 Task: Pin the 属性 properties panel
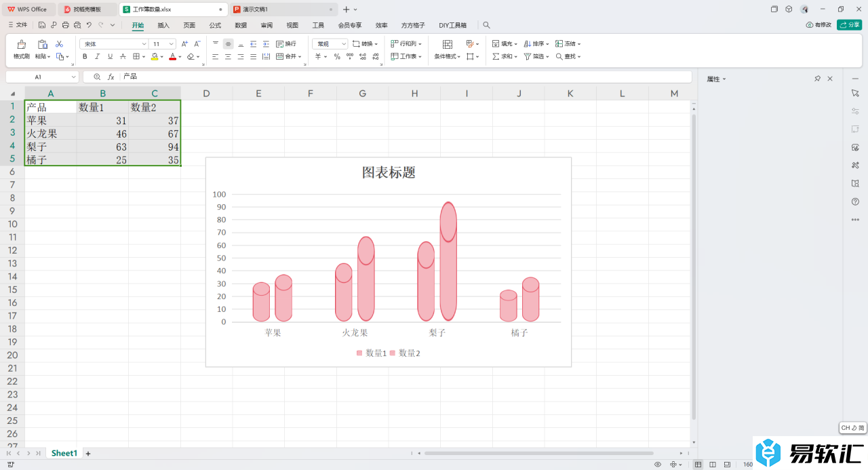(x=817, y=79)
